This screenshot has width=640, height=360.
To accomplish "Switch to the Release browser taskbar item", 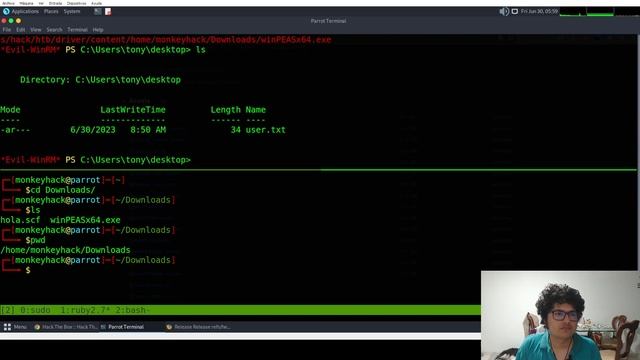I will click(198, 327).
